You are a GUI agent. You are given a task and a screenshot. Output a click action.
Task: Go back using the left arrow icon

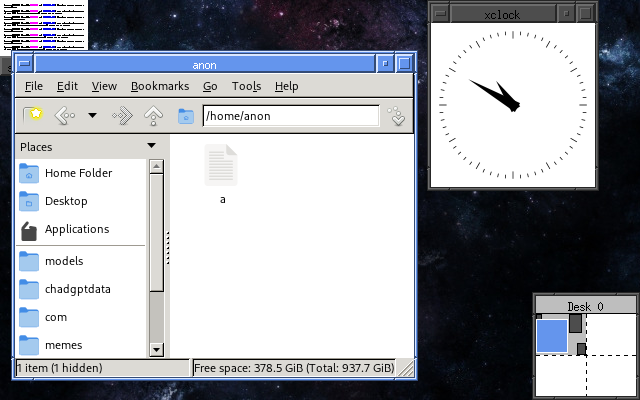click(x=65, y=116)
